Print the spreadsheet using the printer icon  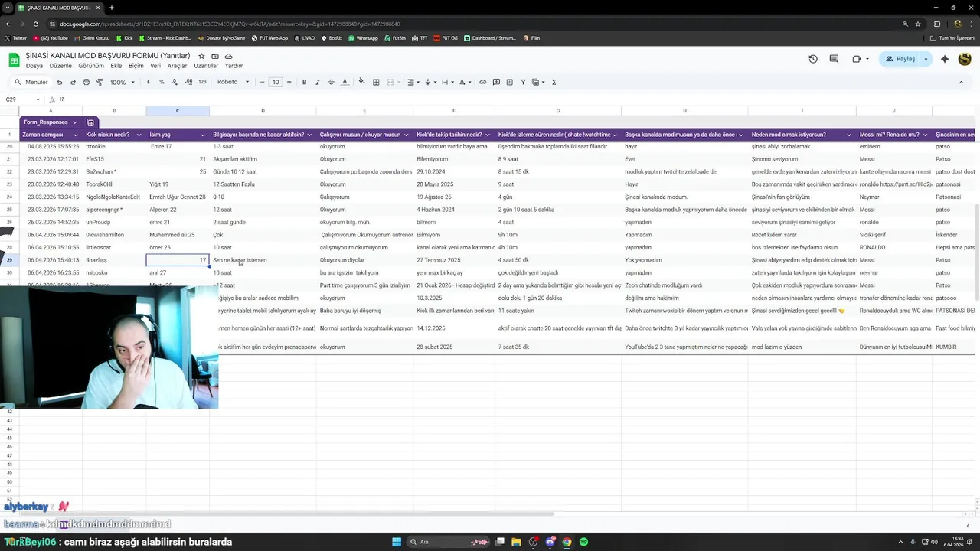pyautogui.click(x=87, y=82)
